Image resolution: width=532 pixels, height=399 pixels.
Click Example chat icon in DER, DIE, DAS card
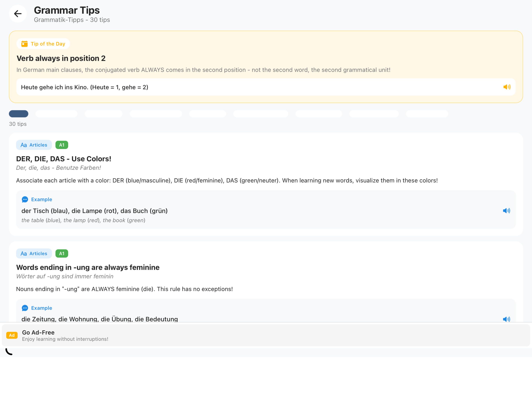coord(25,199)
